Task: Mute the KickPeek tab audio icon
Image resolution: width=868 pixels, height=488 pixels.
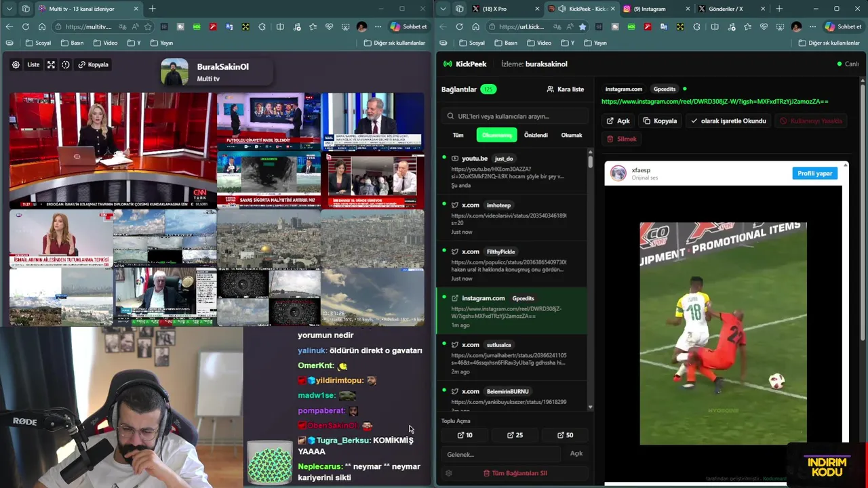Action: [562, 9]
